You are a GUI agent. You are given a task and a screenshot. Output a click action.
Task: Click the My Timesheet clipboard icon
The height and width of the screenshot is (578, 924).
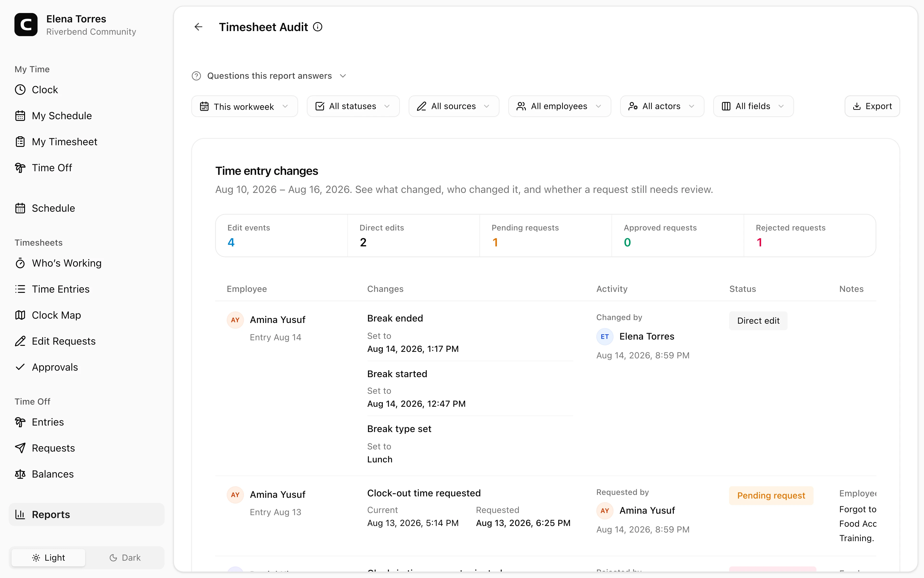pos(20,141)
